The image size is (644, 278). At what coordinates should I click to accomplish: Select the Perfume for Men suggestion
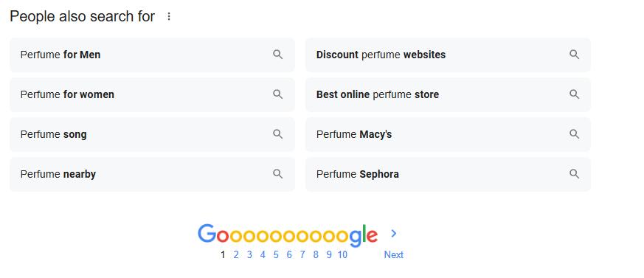(153, 55)
